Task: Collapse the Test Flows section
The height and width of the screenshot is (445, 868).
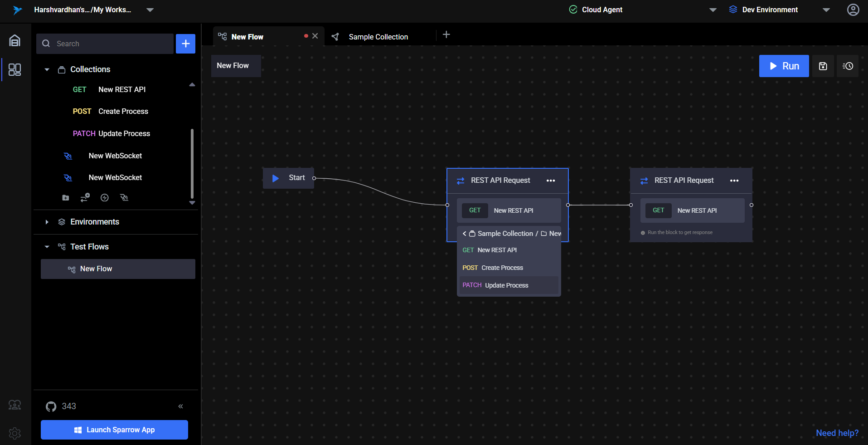Action: [x=47, y=247]
